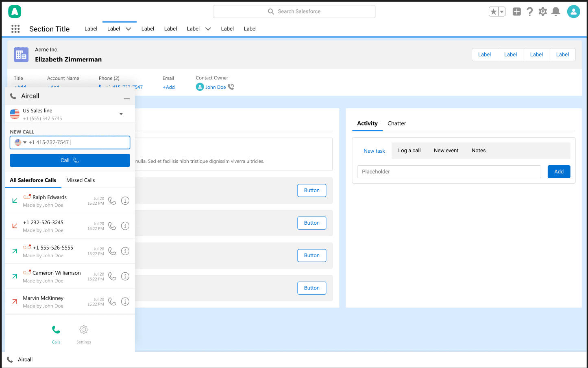Image resolution: width=588 pixels, height=368 pixels.
Task: Open country flag dropdown in number field
Action: [x=20, y=142]
